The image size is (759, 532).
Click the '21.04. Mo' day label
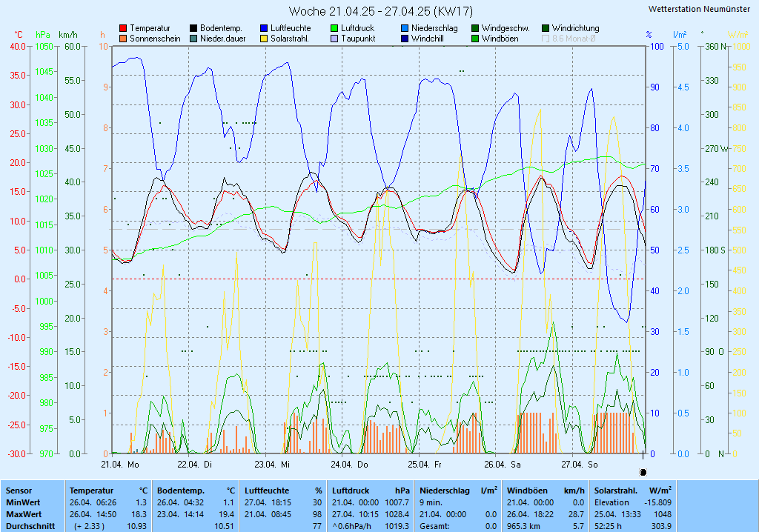[120, 465]
